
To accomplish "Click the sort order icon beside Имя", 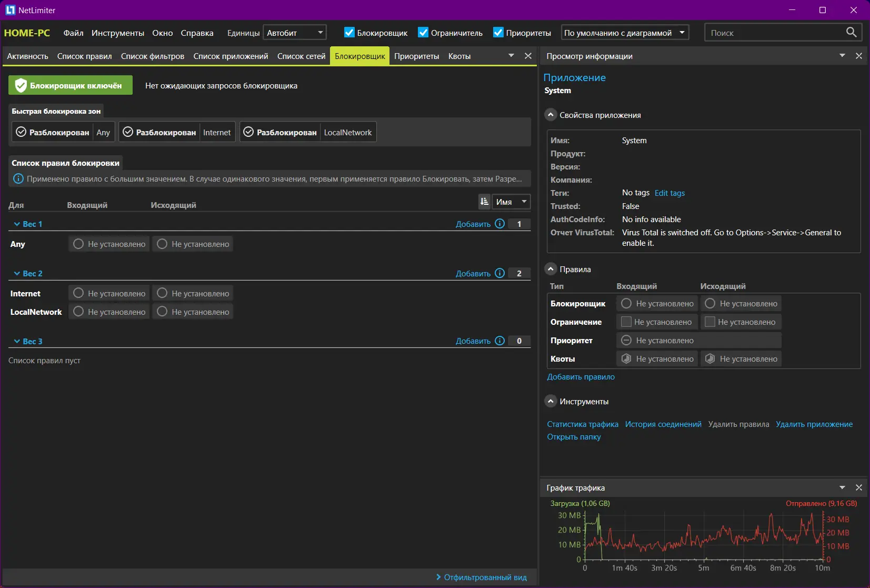I will (x=484, y=202).
